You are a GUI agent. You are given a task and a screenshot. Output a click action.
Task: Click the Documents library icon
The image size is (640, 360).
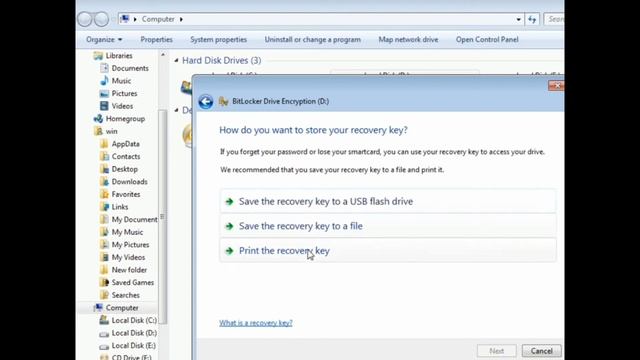coord(104,68)
